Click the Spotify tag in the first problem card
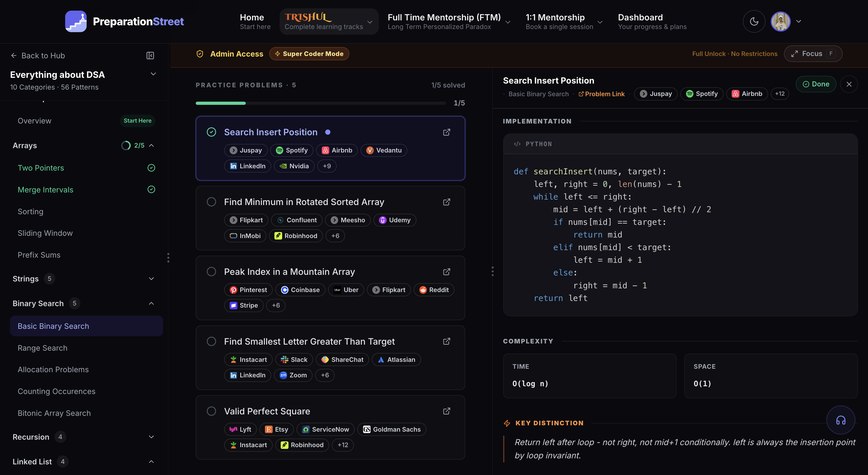This screenshot has width=868, height=475. [291, 150]
